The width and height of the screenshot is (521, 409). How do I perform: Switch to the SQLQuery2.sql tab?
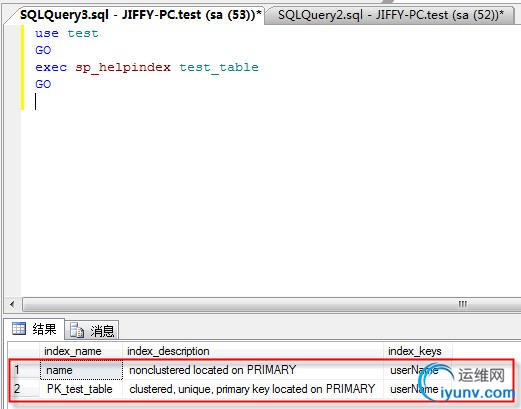tap(391, 15)
